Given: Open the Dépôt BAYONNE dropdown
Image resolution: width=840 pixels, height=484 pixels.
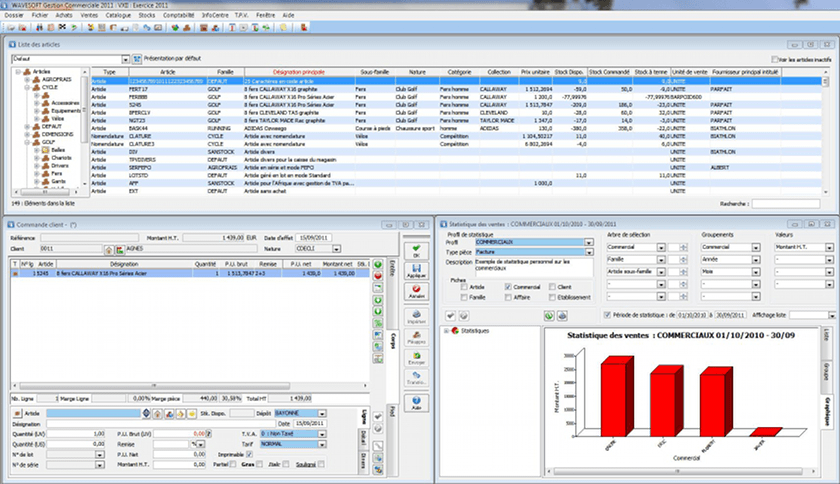Looking at the screenshot, I should click(x=322, y=414).
